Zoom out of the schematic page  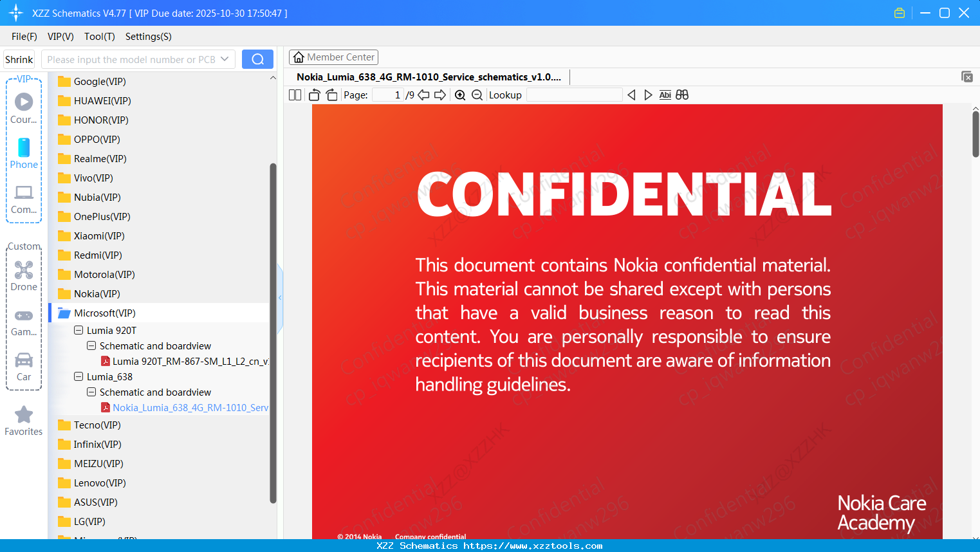point(477,95)
